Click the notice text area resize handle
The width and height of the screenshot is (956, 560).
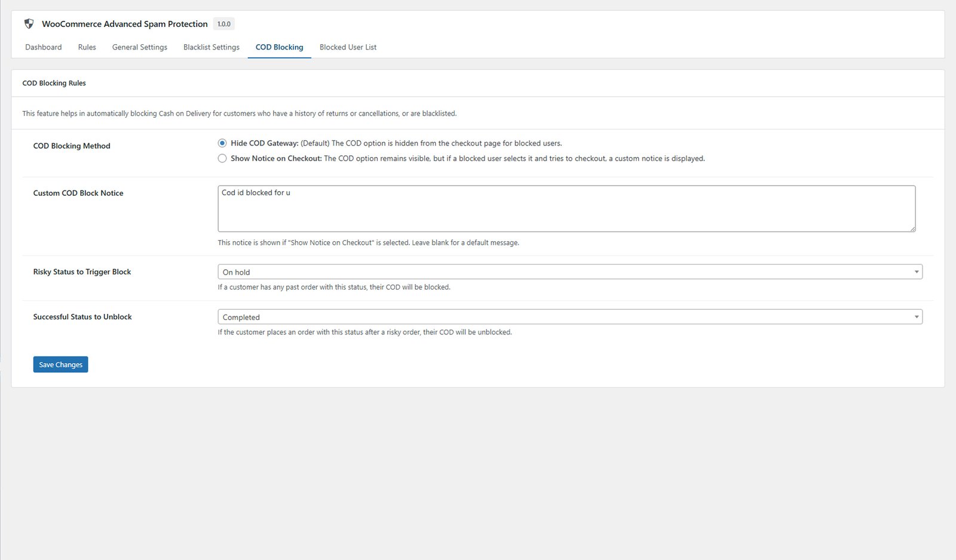coord(912,229)
